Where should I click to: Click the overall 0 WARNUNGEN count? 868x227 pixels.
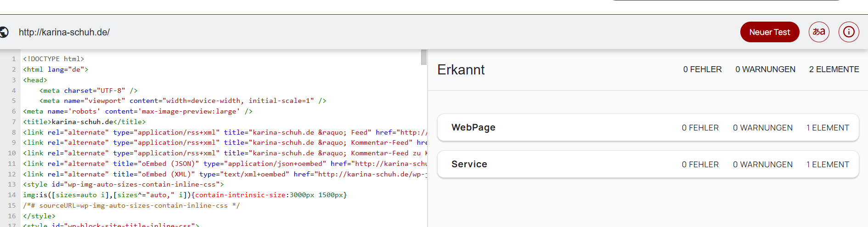coord(765,69)
